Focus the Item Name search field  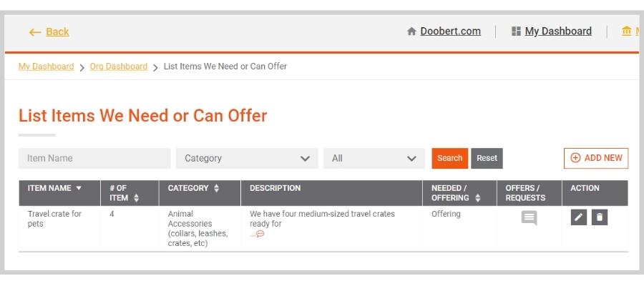(x=94, y=159)
